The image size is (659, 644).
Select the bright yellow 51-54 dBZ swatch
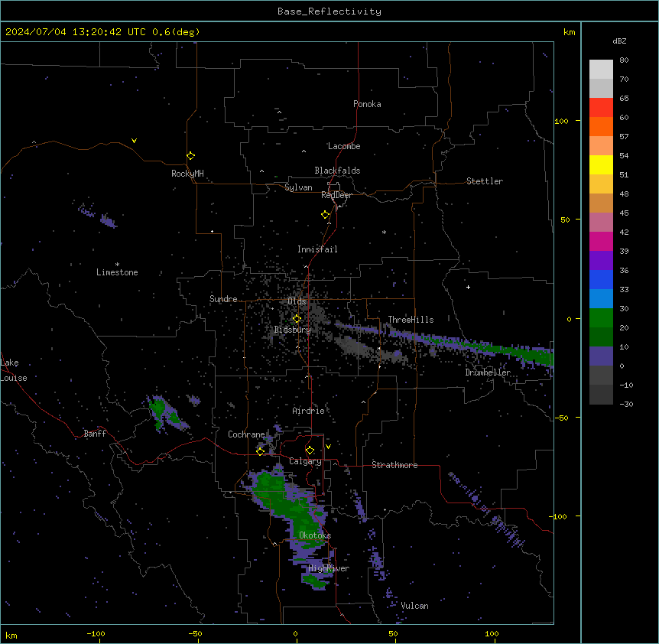[x=601, y=164]
